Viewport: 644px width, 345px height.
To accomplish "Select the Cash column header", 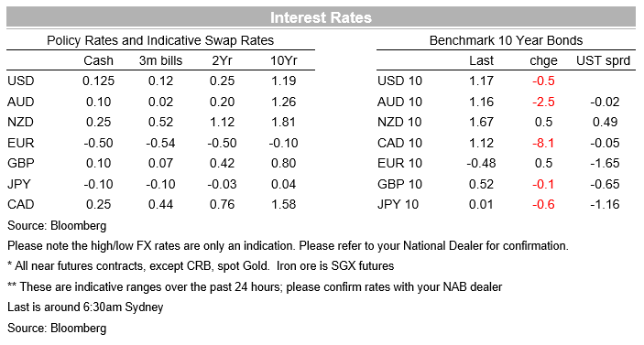I will coord(98,60).
